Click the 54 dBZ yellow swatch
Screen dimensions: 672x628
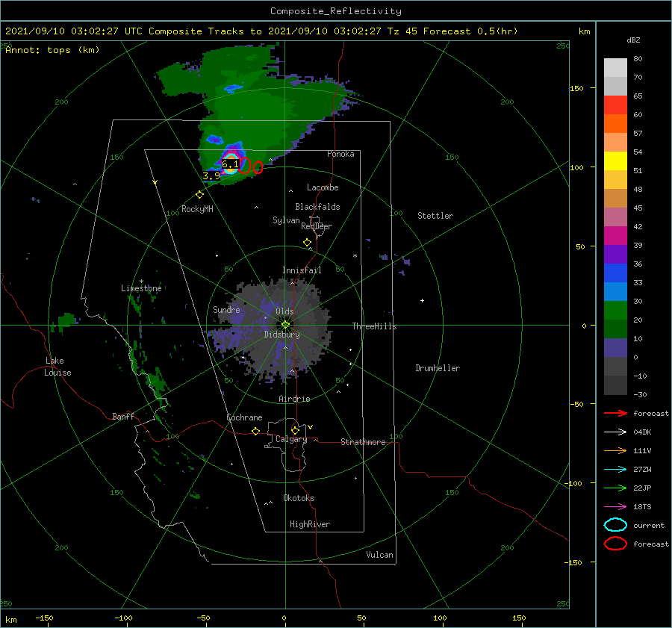click(x=615, y=161)
